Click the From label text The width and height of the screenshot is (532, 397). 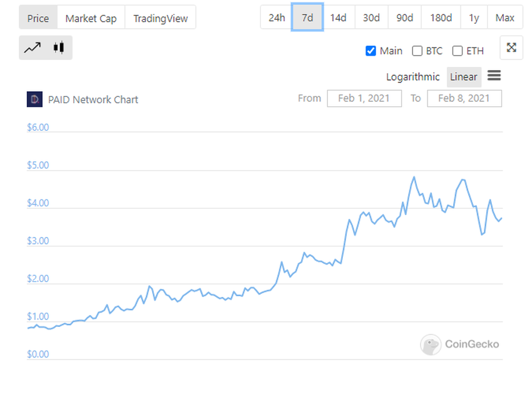(x=309, y=98)
